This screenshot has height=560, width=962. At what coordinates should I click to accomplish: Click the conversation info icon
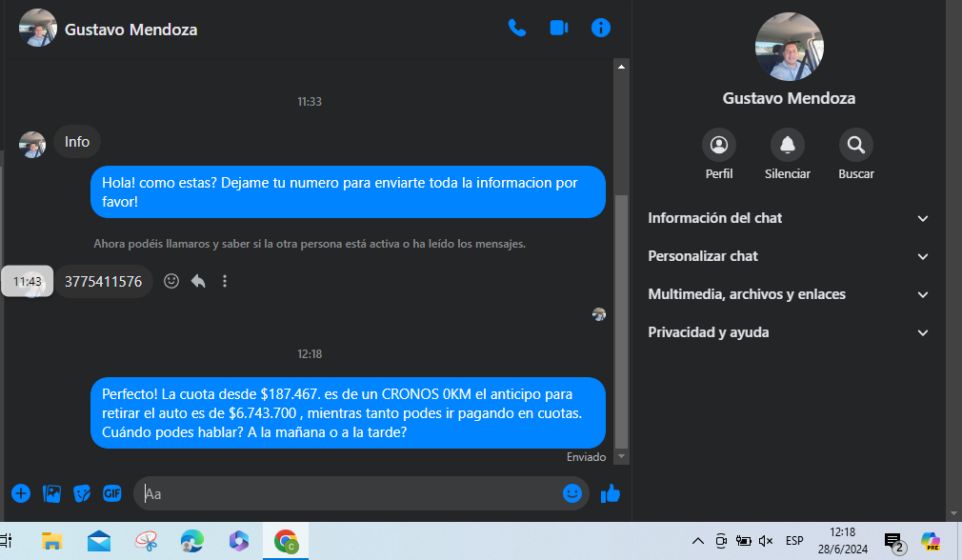(601, 28)
